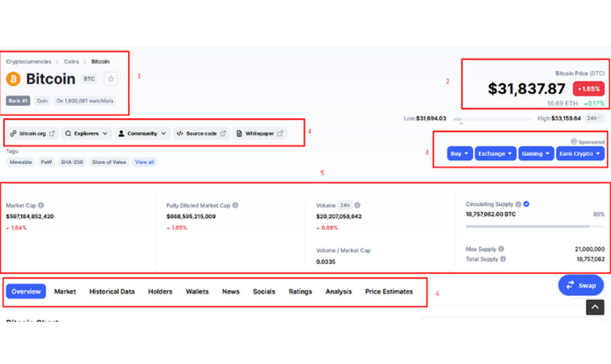Open the Gaming dropdown button
611x364 pixels.
(x=536, y=154)
